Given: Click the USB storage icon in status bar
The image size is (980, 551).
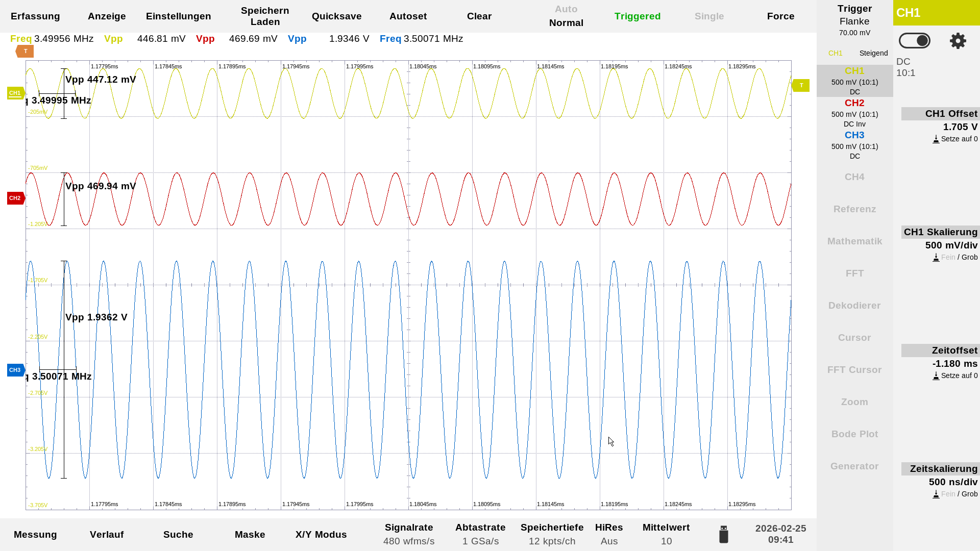Looking at the screenshot, I should click(723, 534).
